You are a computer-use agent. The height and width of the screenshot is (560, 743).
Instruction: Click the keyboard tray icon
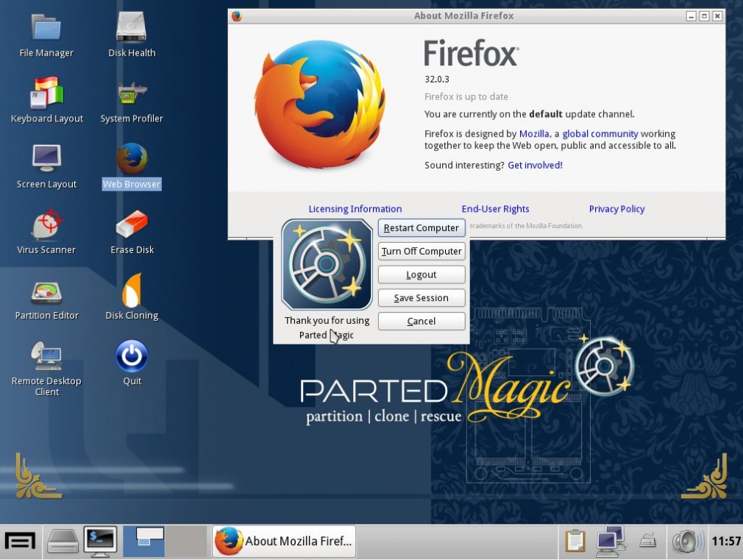[x=647, y=541]
